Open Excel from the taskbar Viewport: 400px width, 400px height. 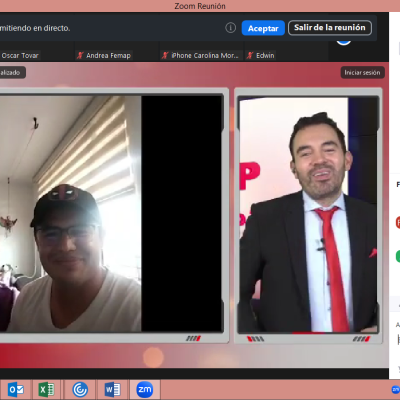[46, 389]
